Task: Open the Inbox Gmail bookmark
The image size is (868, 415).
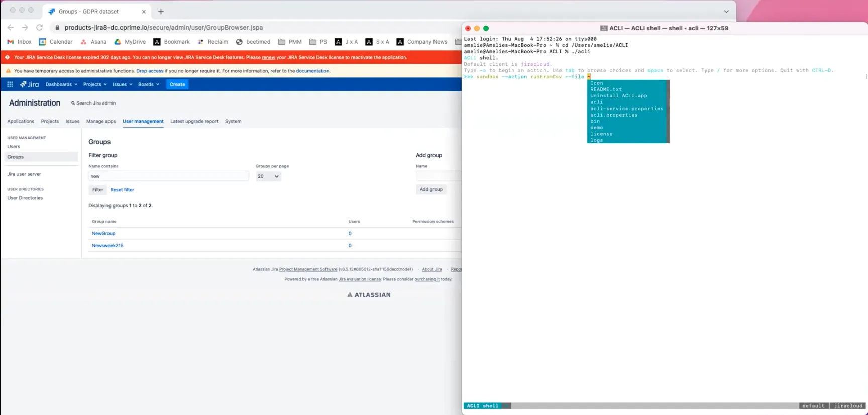Action: (x=19, y=42)
